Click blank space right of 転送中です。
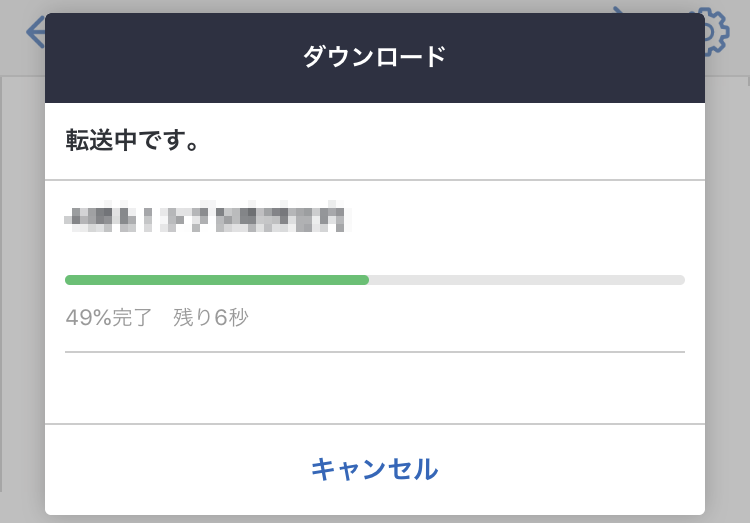This screenshot has height=523, width=750. pos(450,141)
